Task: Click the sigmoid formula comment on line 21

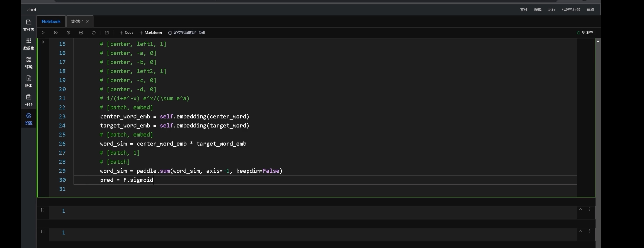Action: pos(145,98)
